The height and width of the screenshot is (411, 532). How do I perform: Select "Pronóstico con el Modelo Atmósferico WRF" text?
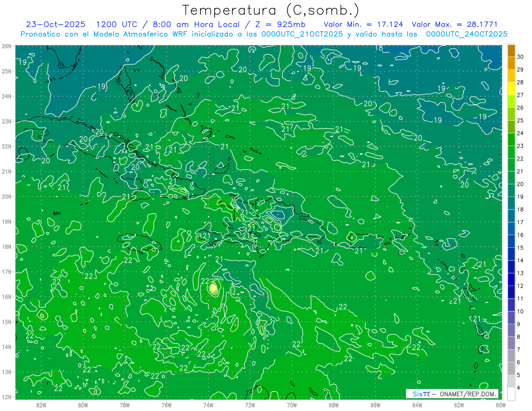point(105,34)
